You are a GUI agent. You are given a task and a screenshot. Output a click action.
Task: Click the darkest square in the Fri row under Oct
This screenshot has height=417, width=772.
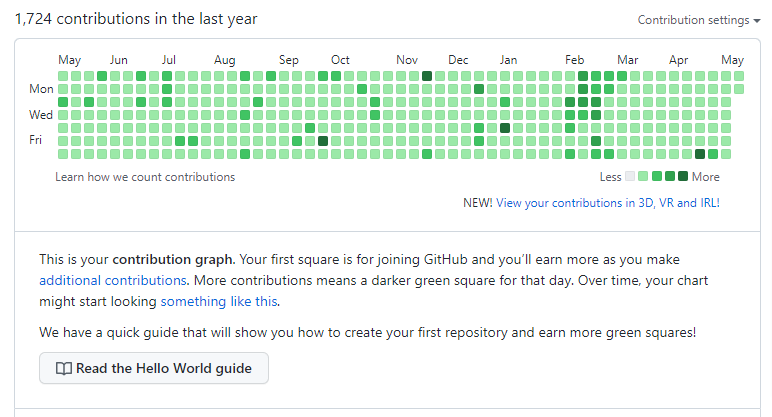click(x=323, y=141)
